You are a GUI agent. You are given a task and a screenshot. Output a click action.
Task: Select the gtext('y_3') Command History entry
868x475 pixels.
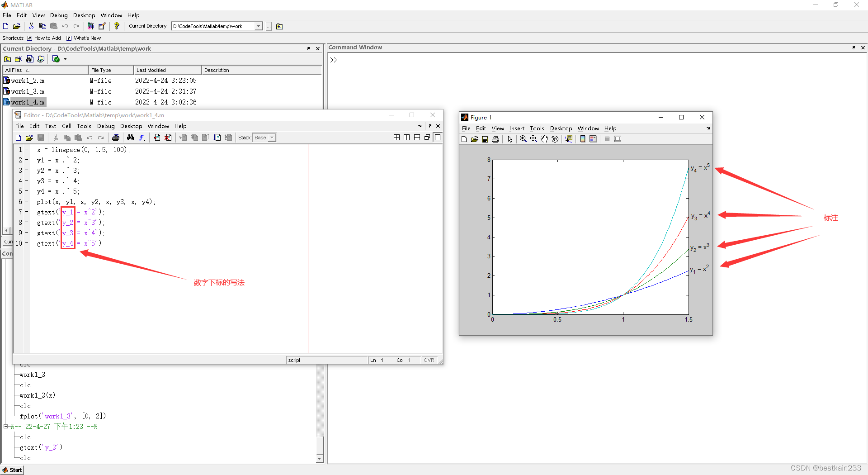pyautogui.click(x=41, y=447)
